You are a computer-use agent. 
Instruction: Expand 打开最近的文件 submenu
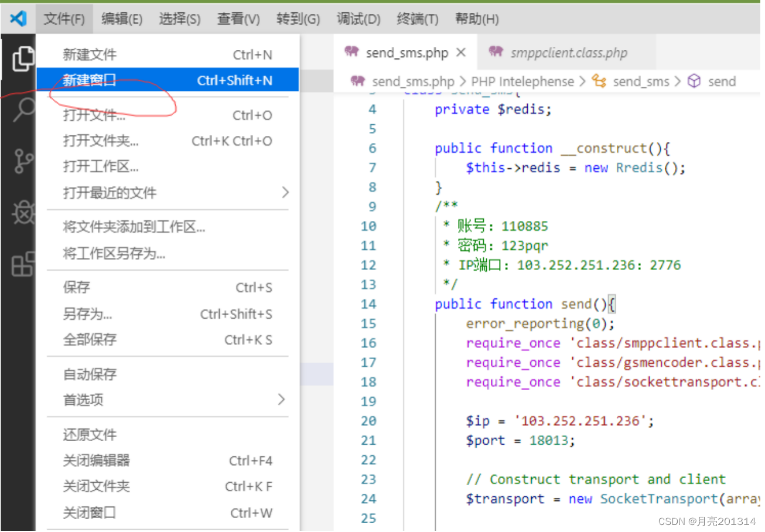point(168,193)
